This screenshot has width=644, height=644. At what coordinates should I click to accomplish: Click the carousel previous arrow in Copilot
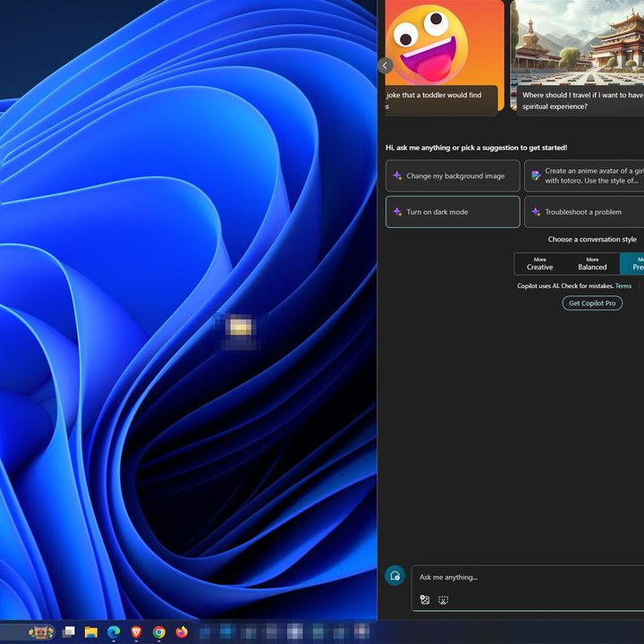(x=386, y=65)
